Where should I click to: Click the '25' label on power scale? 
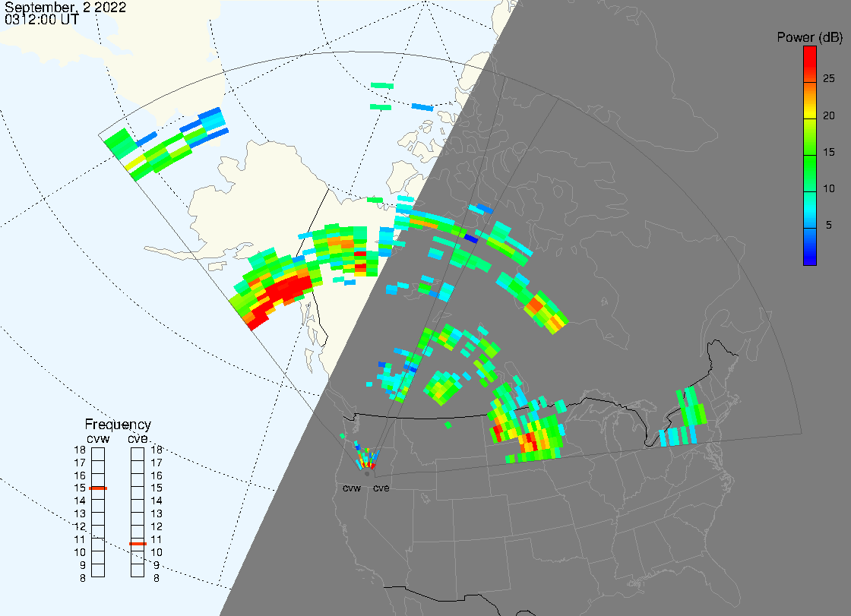829,79
